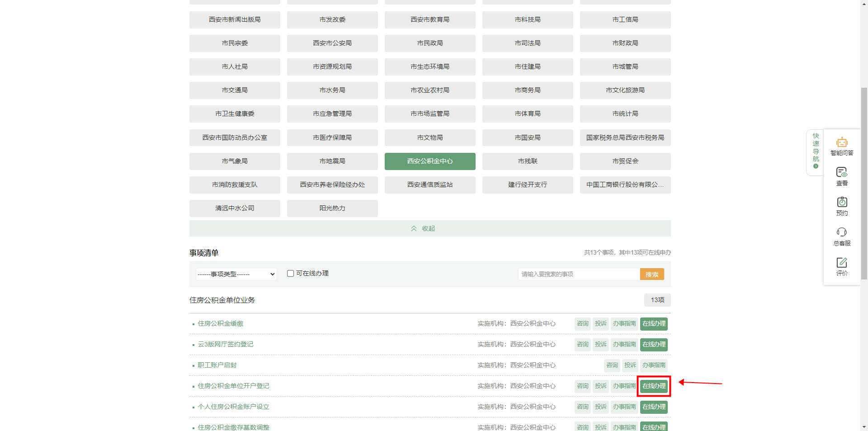Open 个人住房公积金账户设立 item link
The image size is (868, 431).
click(x=233, y=407)
